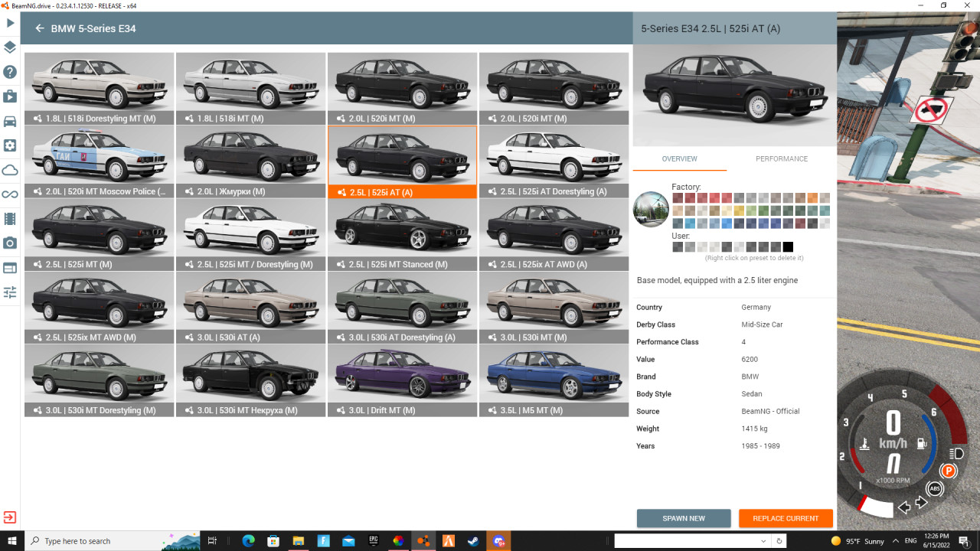Open the options sliders icon in sidebar

click(10, 292)
